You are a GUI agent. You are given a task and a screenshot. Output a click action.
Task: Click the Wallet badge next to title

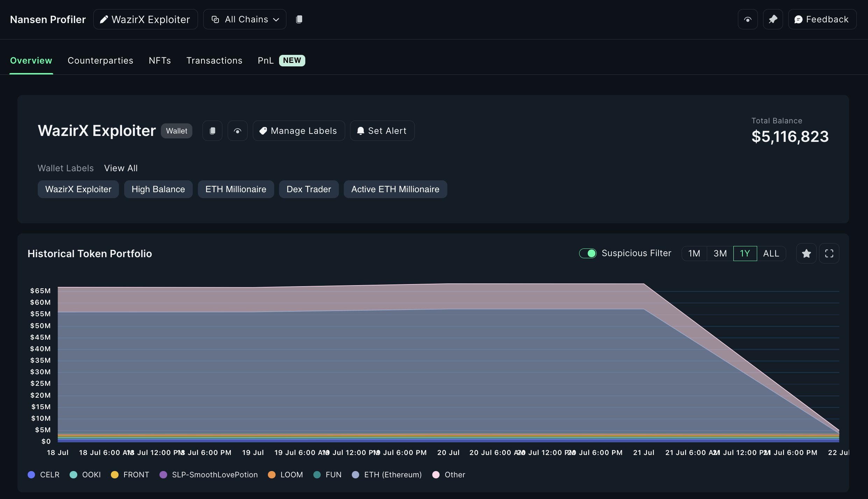coord(177,131)
